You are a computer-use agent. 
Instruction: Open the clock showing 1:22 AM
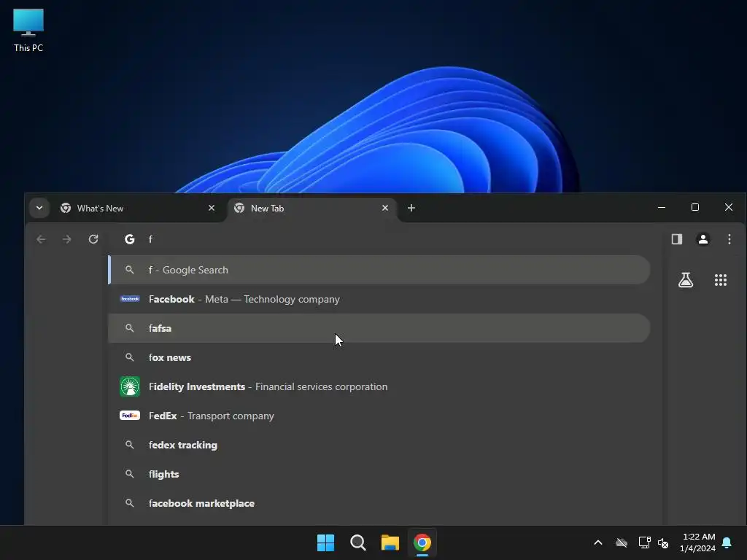pyautogui.click(x=698, y=542)
